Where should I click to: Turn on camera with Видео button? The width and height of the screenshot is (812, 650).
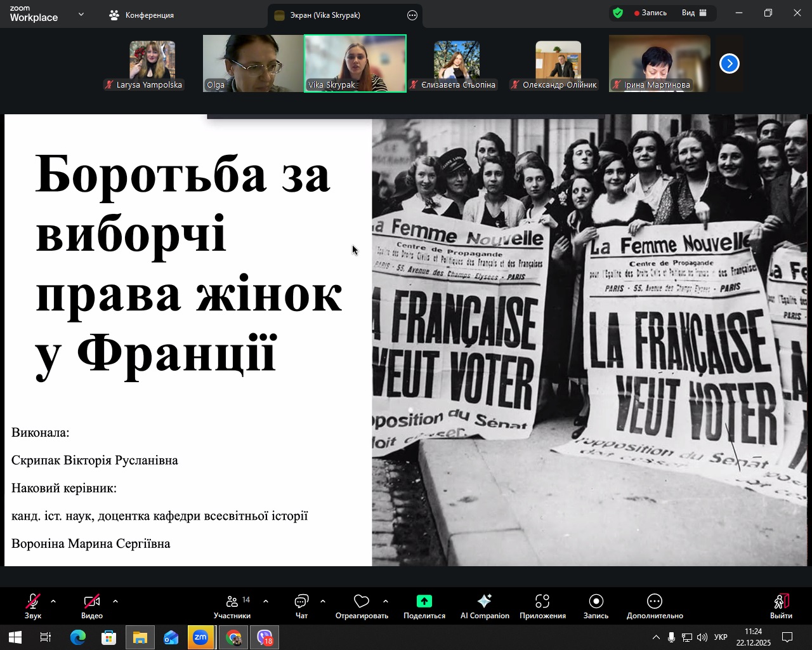click(92, 606)
